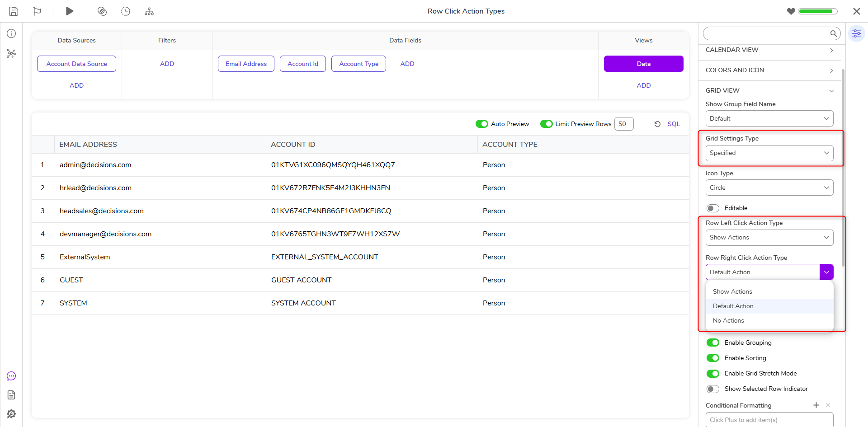868x427 pixels.
Task: Click the X next to Conditional Formatting
Action: point(828,405)
